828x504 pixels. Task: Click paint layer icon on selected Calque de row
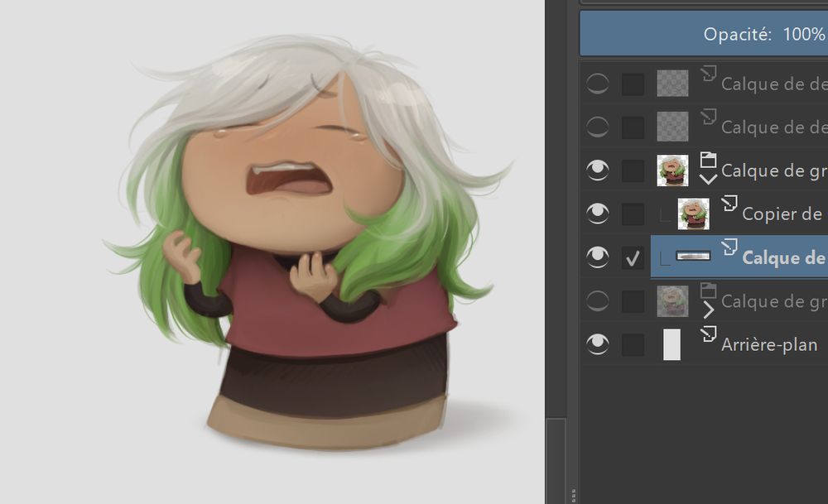(x=729, y=247)
